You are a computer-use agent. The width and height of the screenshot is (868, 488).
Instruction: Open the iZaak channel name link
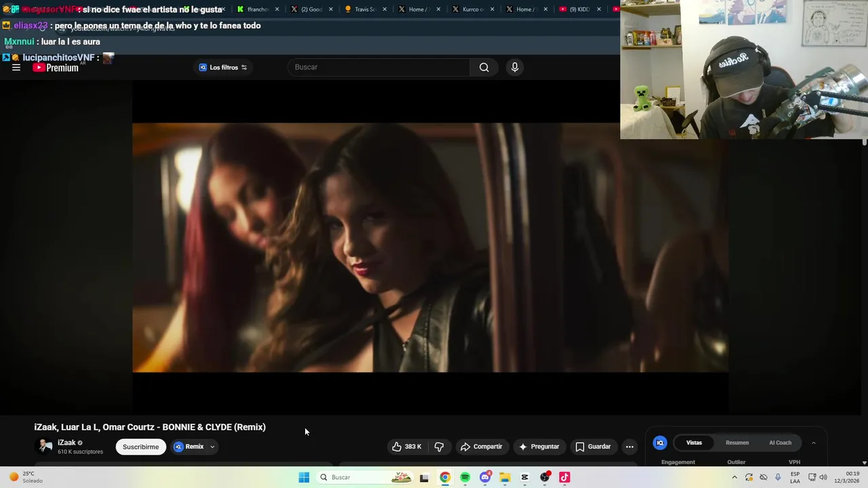66,443
